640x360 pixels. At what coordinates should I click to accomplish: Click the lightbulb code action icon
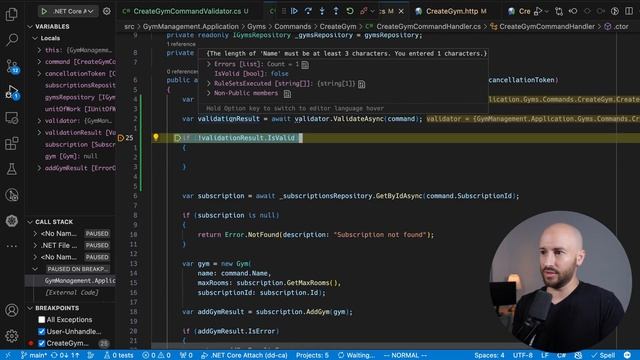point(156,138)
